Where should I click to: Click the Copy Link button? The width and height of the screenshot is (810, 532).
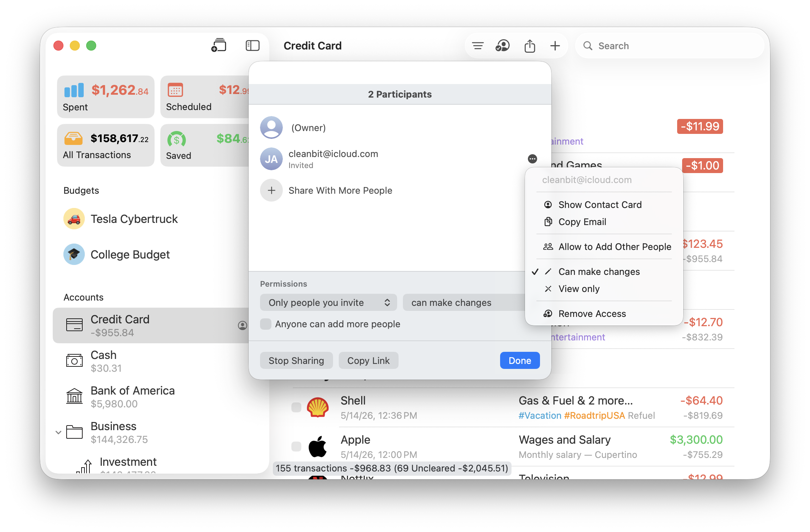(x=368, y=361)
